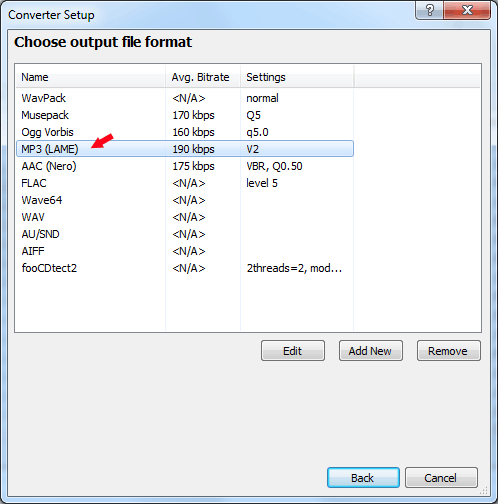Select the WAV format row

click(185, 217)
